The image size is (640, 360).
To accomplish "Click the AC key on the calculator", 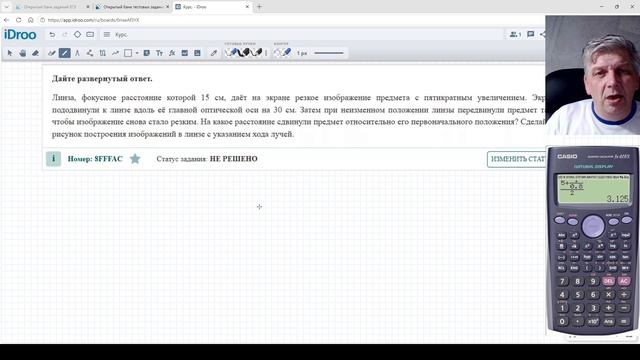I will pos(624,281).
